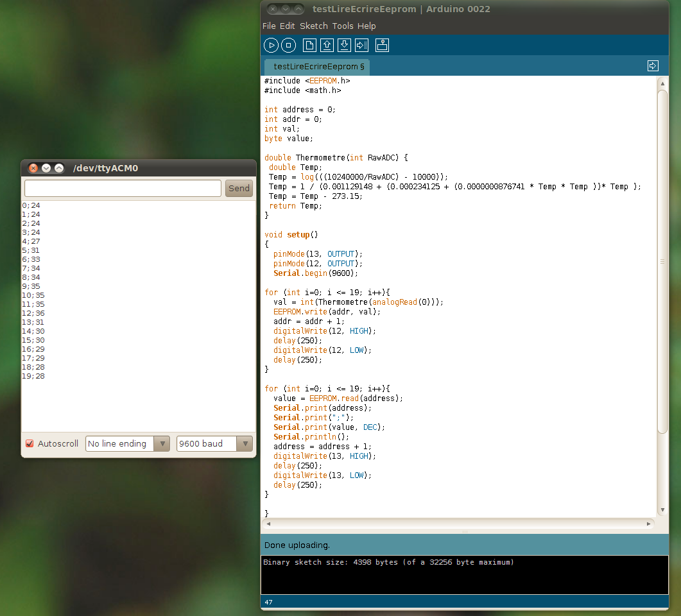Click serial output row '0;24'
This screenshot has width=681, height=616.
[x=31, y=205]
